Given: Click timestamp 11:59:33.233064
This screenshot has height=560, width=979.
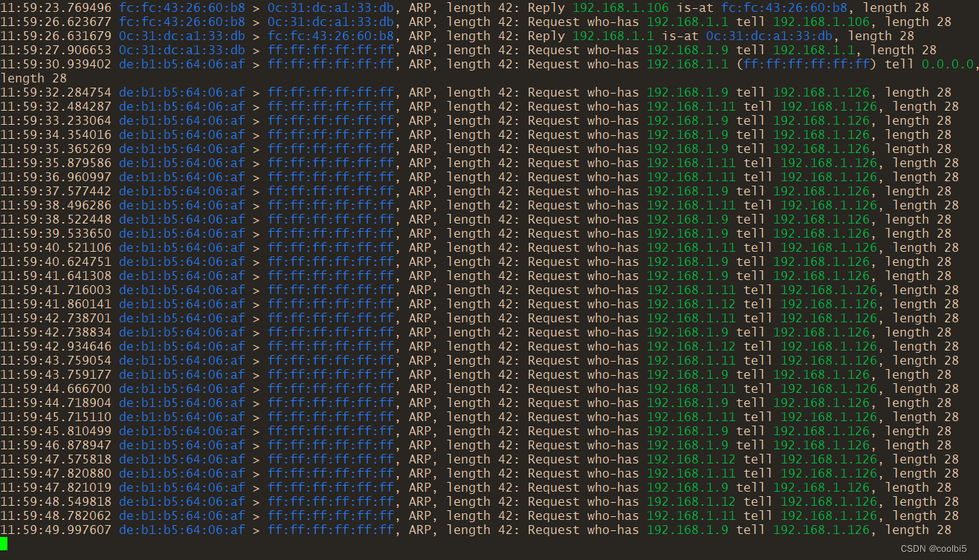Looking at the screenshot, I should 56,121.
